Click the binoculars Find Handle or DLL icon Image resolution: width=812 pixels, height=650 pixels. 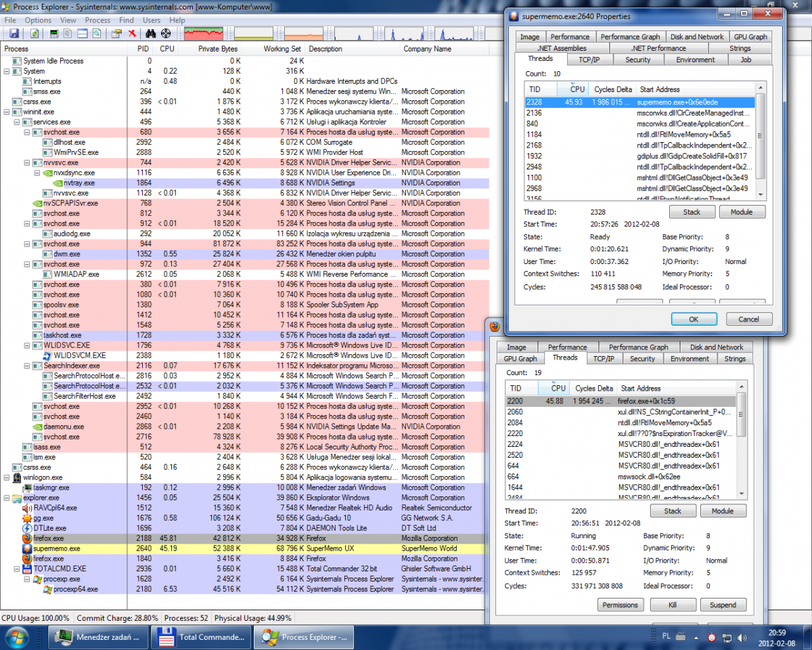(x=151, y=33)
